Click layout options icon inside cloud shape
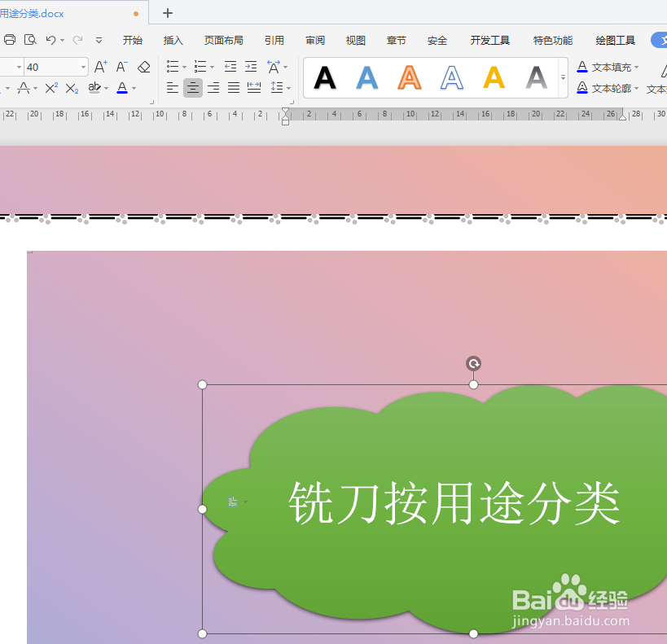Screen dimensions: 667x644 pos(233,502)
